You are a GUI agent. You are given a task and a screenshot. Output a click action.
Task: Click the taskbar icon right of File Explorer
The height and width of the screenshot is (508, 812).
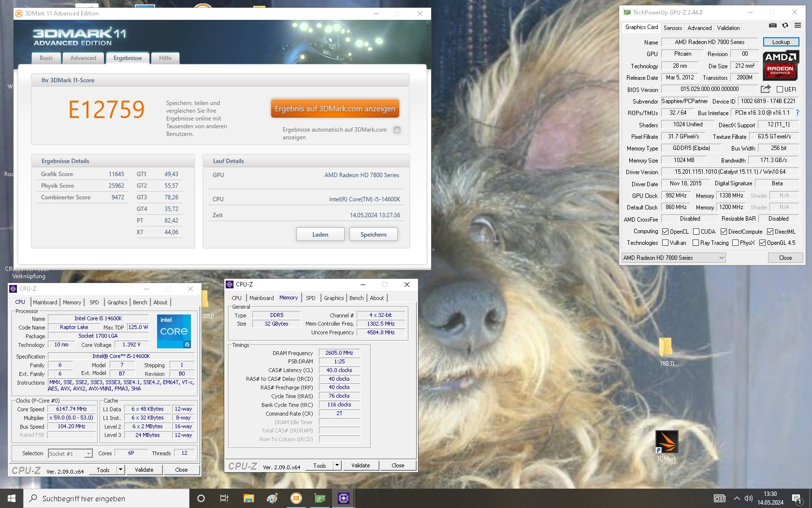pyautogui.click(x=272, y=498)
